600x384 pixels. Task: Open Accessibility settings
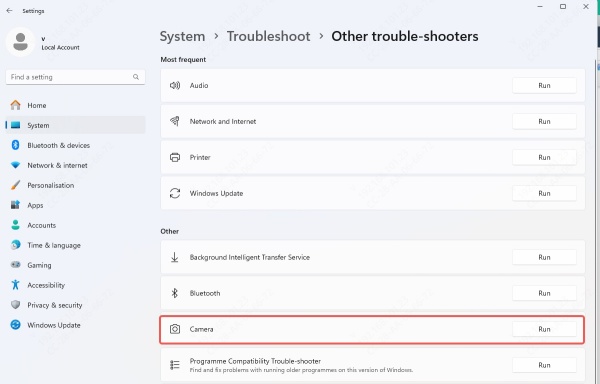[75, 285]
